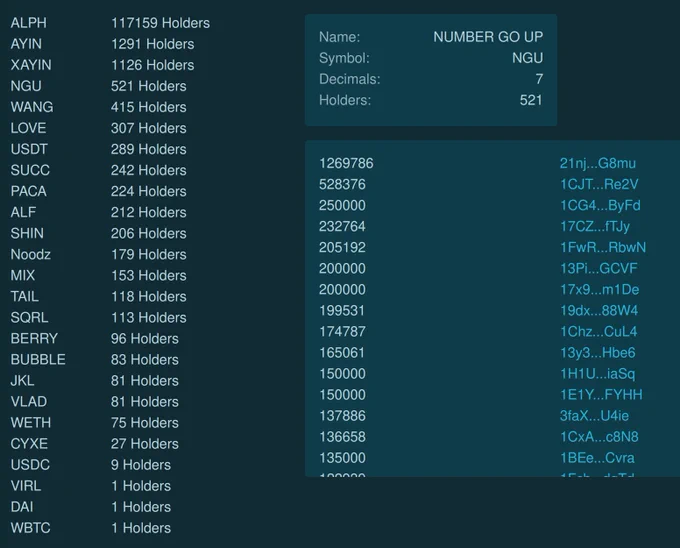Screen dimensions: 680x548
Task: Select the VIRL token row
Action: (91, 486)
